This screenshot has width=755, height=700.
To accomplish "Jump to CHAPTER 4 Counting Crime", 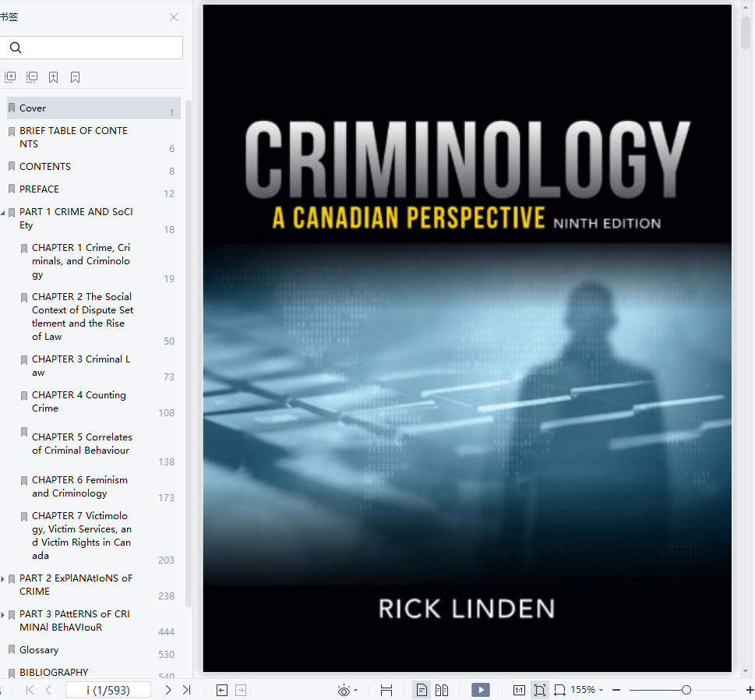I will point(79,401).
